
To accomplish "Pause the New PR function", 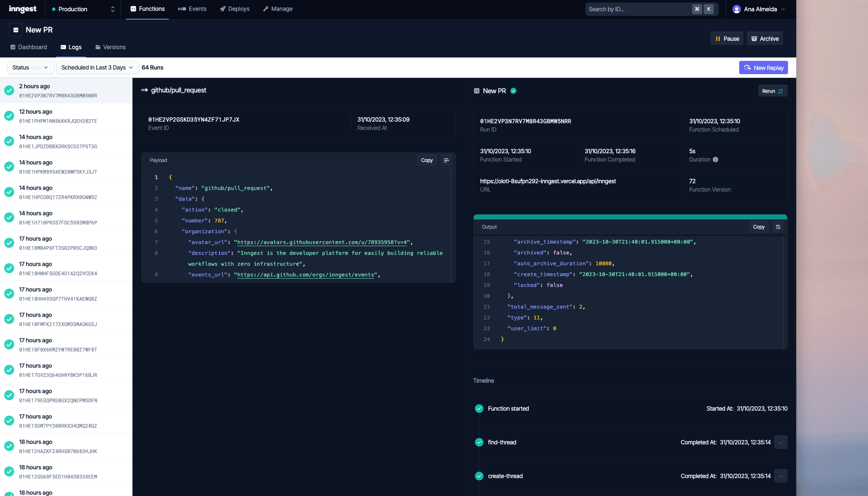I will click(x=727, y=39).
